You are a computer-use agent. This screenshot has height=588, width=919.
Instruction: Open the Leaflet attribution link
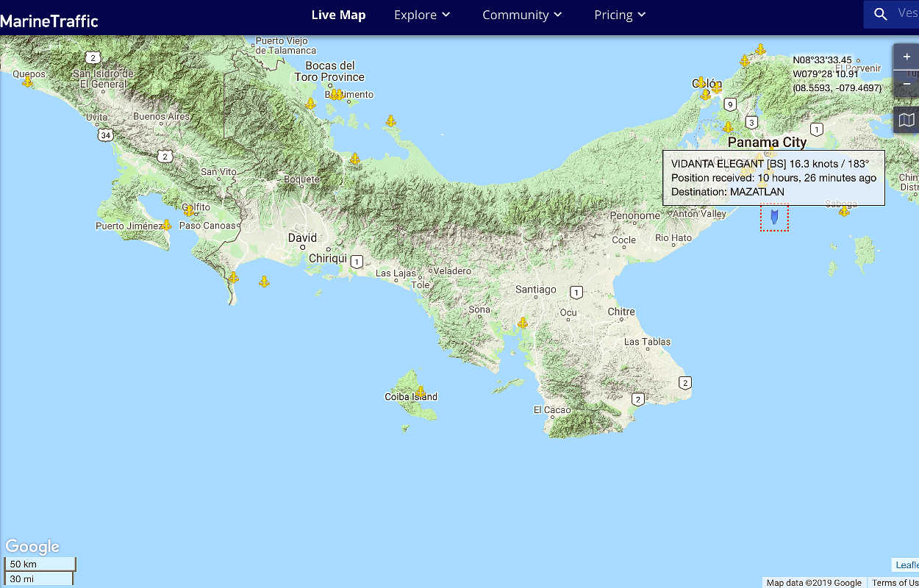[x=906, y=564]
